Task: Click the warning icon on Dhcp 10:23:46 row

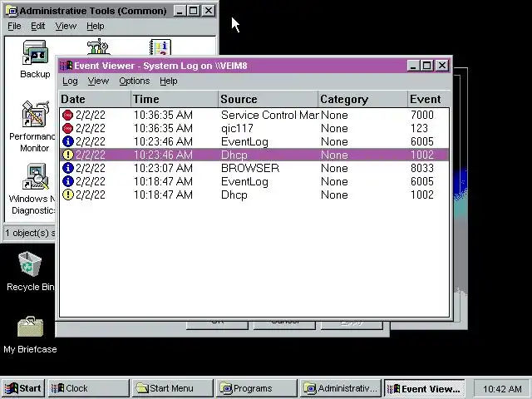Action: 68,155
